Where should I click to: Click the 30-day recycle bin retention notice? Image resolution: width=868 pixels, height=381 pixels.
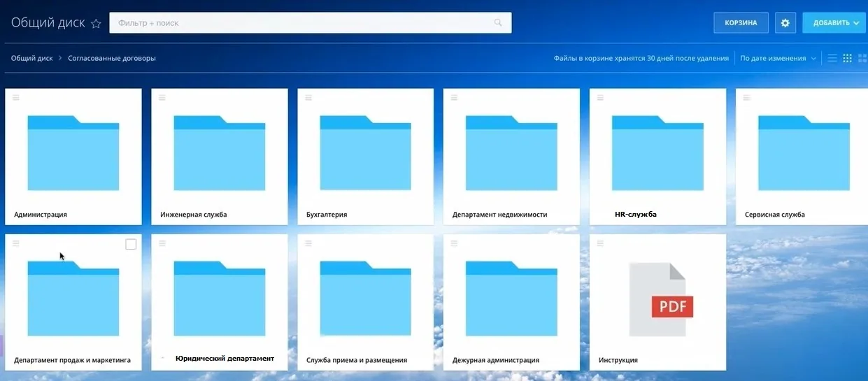click(x=641, y=58)
